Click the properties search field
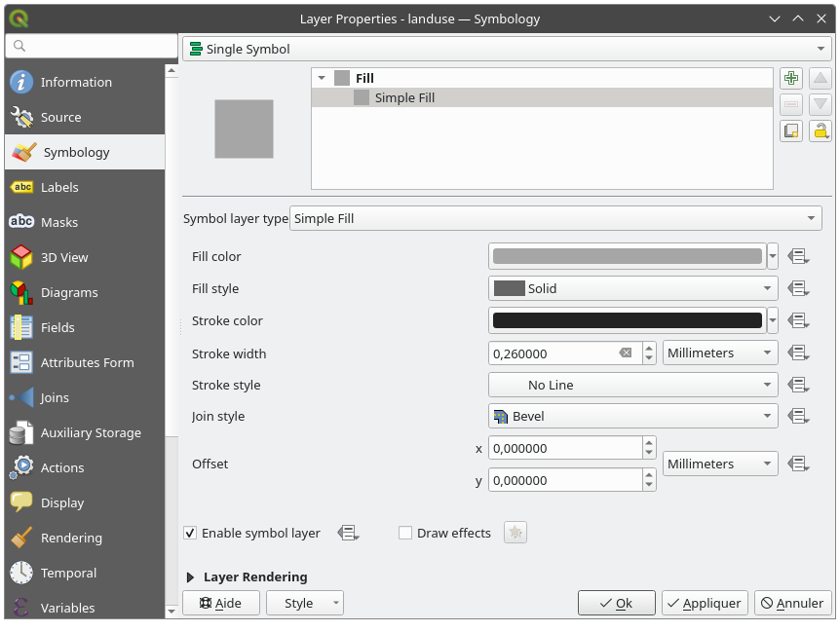The height and width of the screenshot is (632, 840). pos(91,46)
